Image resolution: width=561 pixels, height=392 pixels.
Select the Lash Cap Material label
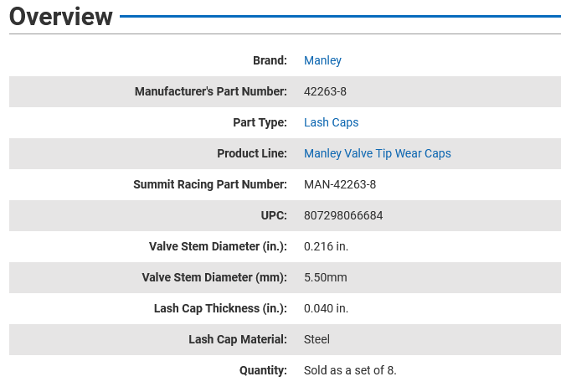point(238,339)
